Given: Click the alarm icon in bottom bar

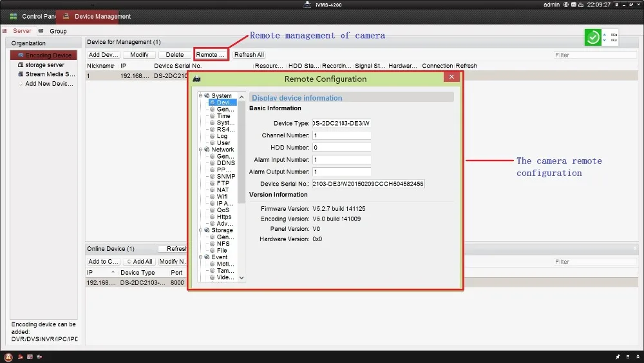Looking at the screenshot, I should pyautogui.click(x=8, y=357).
